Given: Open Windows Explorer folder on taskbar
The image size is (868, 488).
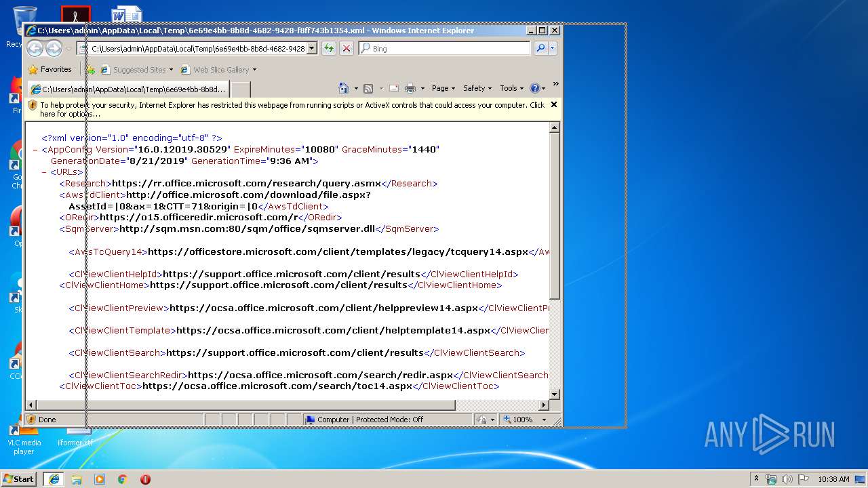Looking at the screenshot, I should (x=77, y=479).
